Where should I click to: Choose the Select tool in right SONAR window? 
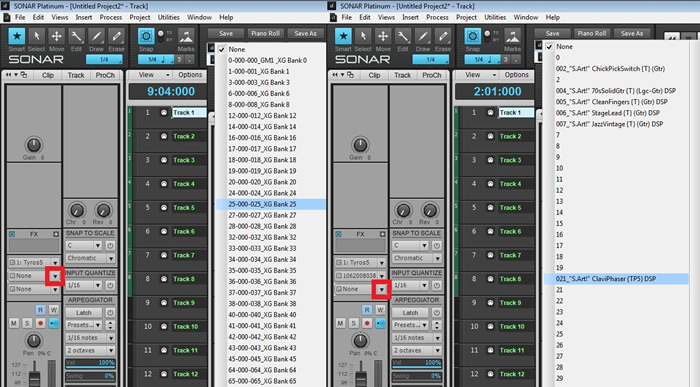[363, 36]
